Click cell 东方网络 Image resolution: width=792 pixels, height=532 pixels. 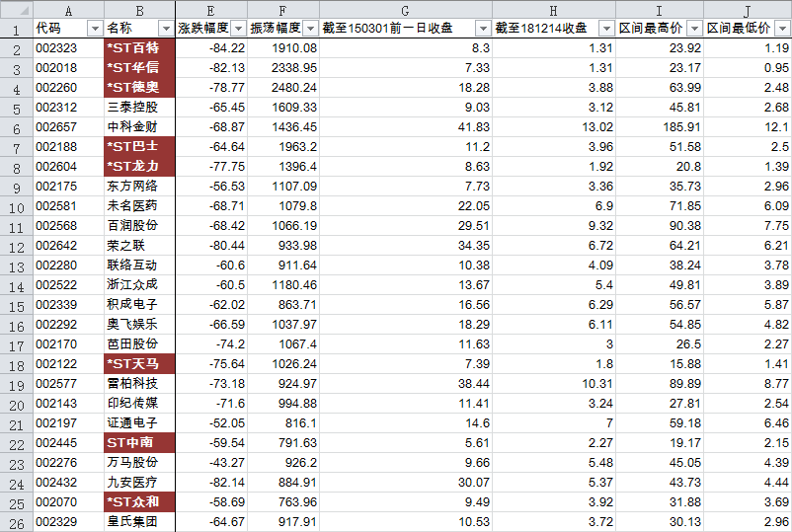click(x=140, y=187)
